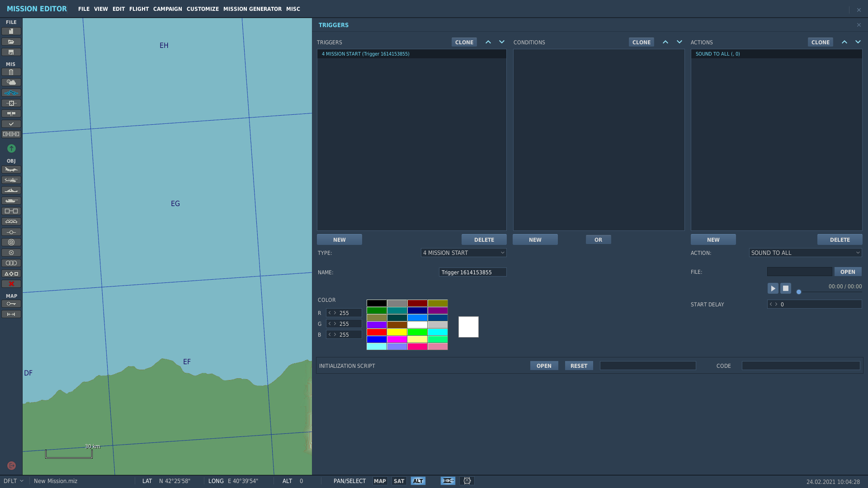Click the CONDITIONS move-up arrow
Image resolution: width=868 pixels, height=488 pixels.
[665, 42]
